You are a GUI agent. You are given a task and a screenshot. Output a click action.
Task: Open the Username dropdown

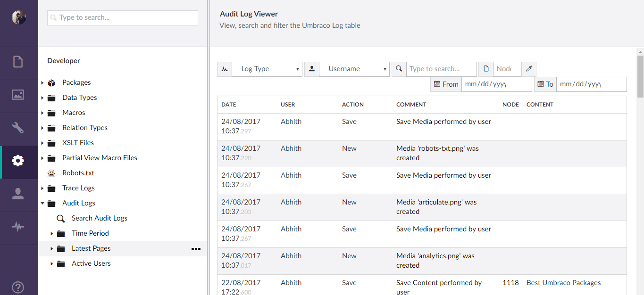coord(354,69)
